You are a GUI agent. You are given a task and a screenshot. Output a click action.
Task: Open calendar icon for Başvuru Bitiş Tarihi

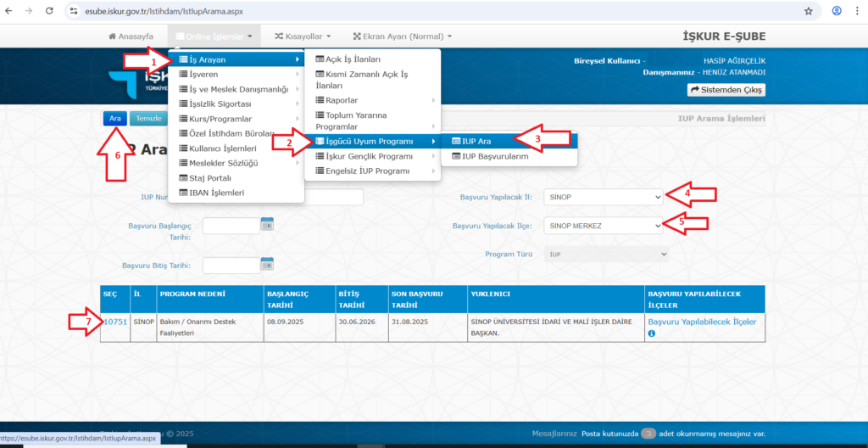pyautogui.click(x=267, y=265)
